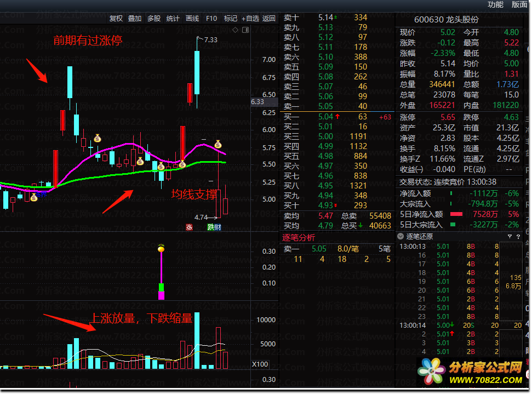Switch to the 逐笔分析 tab

coord(299,238)
